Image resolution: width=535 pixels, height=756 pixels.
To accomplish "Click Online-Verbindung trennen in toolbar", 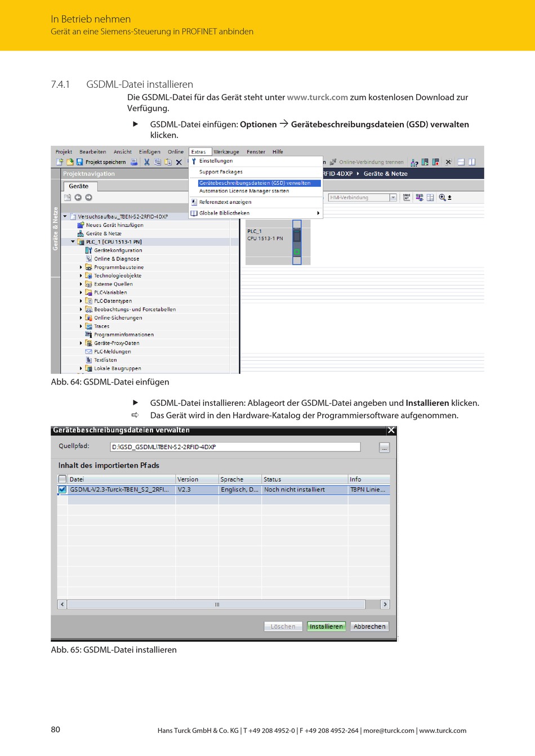I will [367, 162].
